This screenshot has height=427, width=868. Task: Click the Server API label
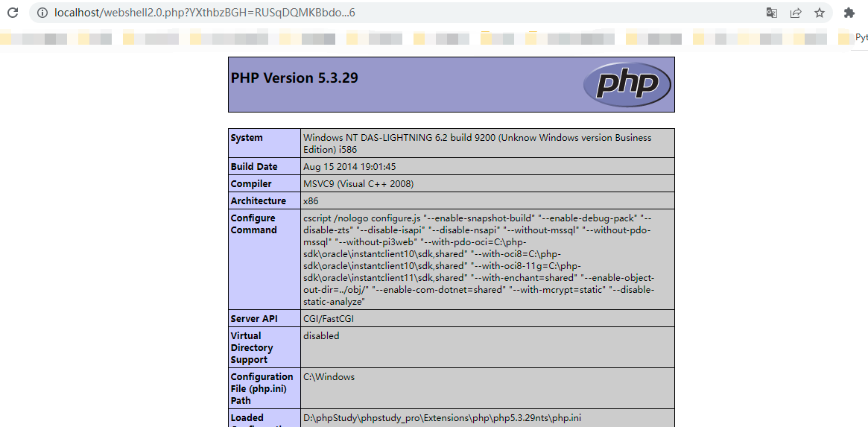[254, 318]
